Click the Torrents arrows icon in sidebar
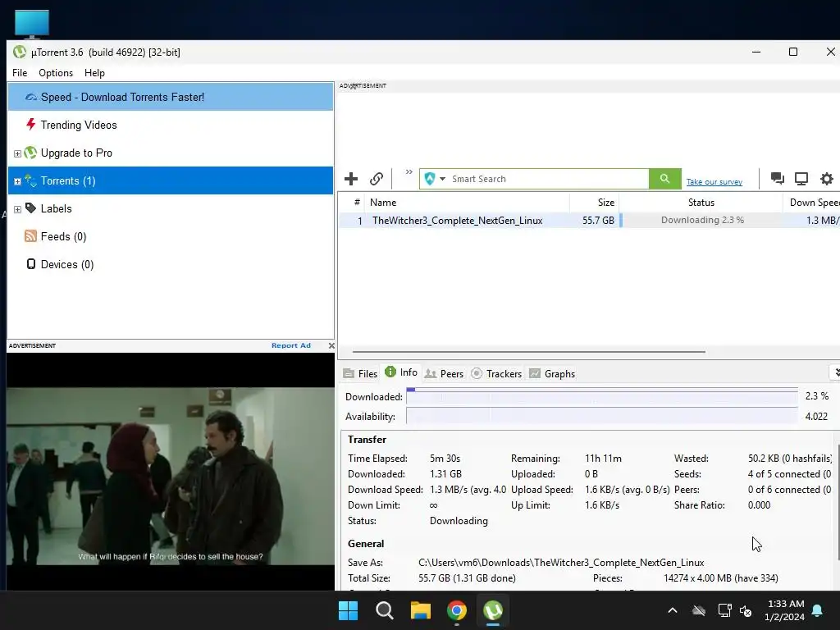 pyautogui.click(x=30, y=180)
